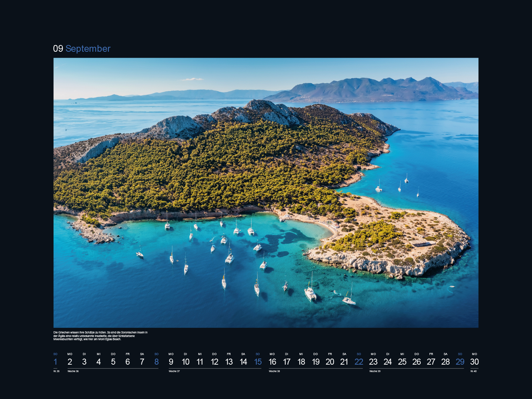Click the Woche 37 week label

(174, 371)
